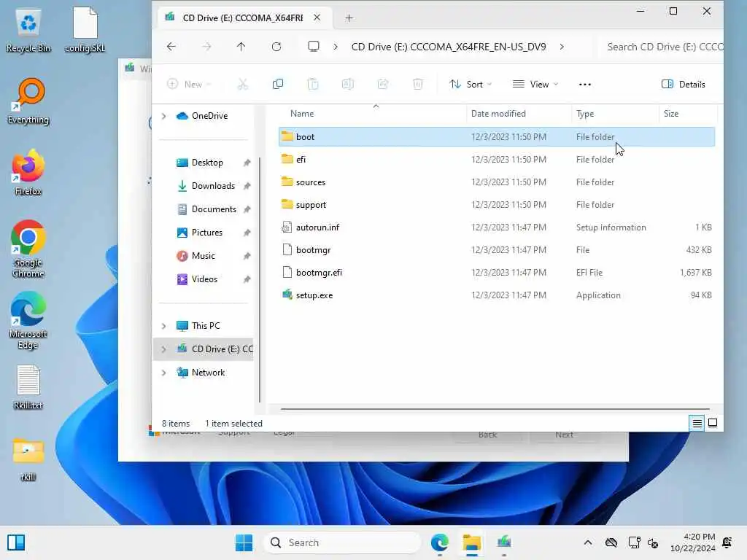Select the Google Chrome desktop shortcut
This screenshot has width=747, height=560.
tap(28, 249)
